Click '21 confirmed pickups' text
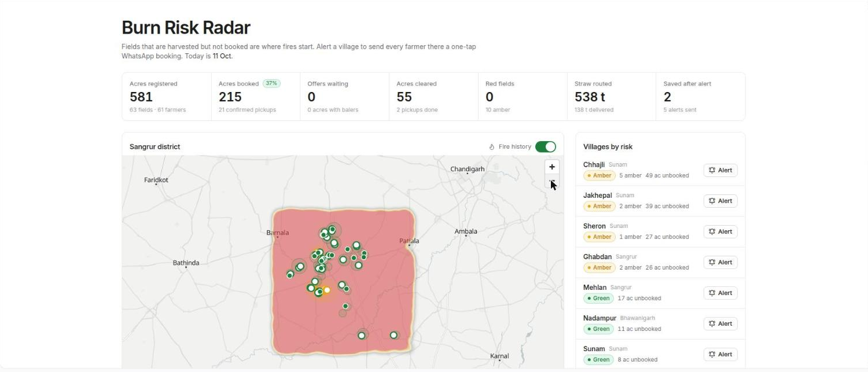This screenshot has height=372, width=868. click(247, 110)
